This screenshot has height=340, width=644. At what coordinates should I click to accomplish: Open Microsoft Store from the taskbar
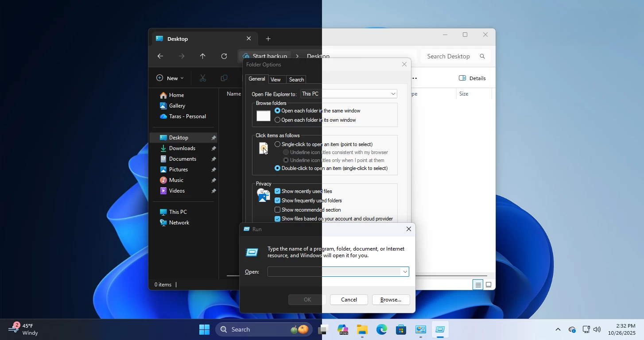click(401, 330)
